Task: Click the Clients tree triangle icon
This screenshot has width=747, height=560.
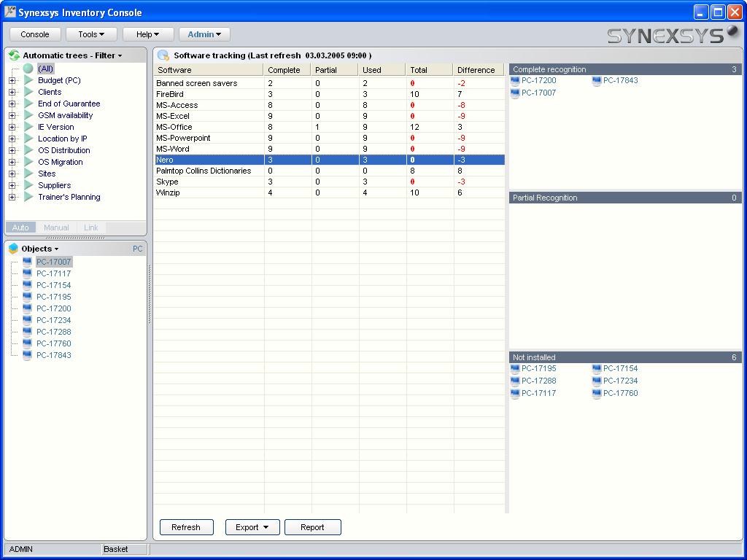Action: (28, 92)
